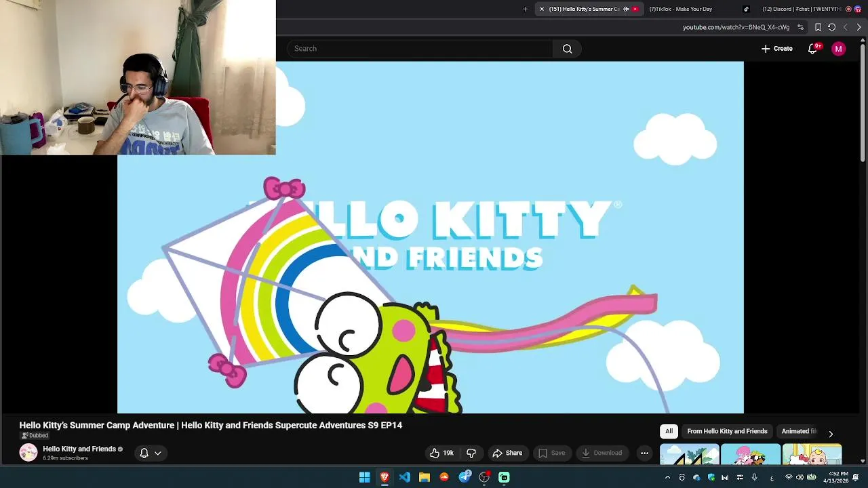868x488 pixels.
Task: Dislike the video using thumbs-down
Action: tap(471, 453)
